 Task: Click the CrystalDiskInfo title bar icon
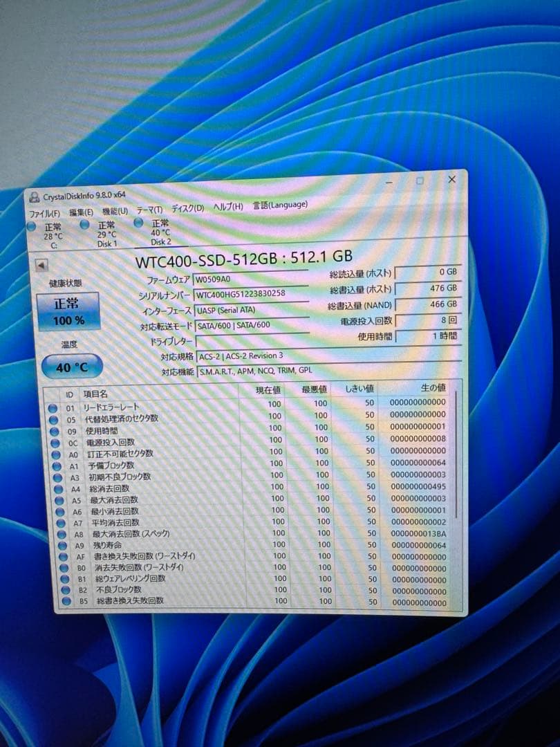(x=35, y=197)
